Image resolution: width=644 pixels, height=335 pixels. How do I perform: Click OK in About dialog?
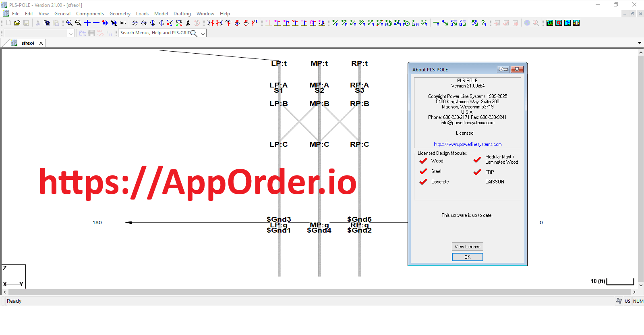coord(467,257)
